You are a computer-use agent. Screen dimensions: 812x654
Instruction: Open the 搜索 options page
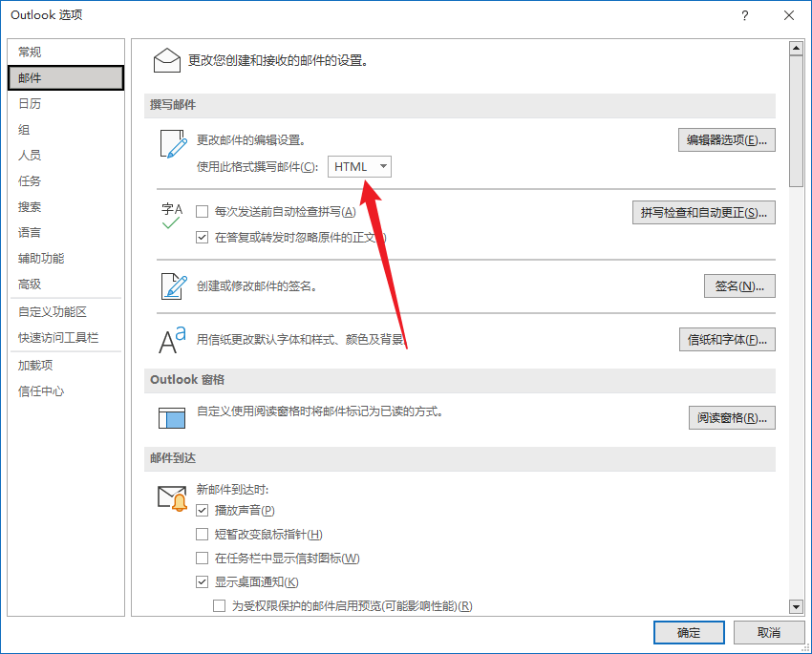pos(66,207)
